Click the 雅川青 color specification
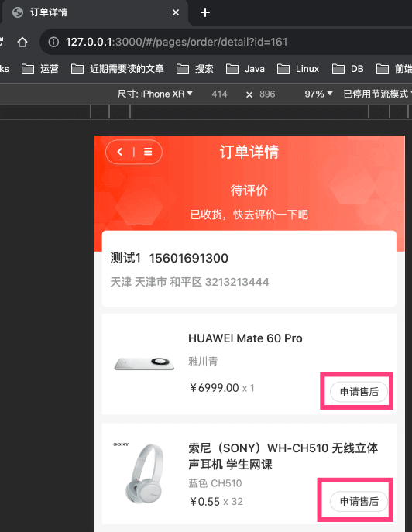 [203, 361]
